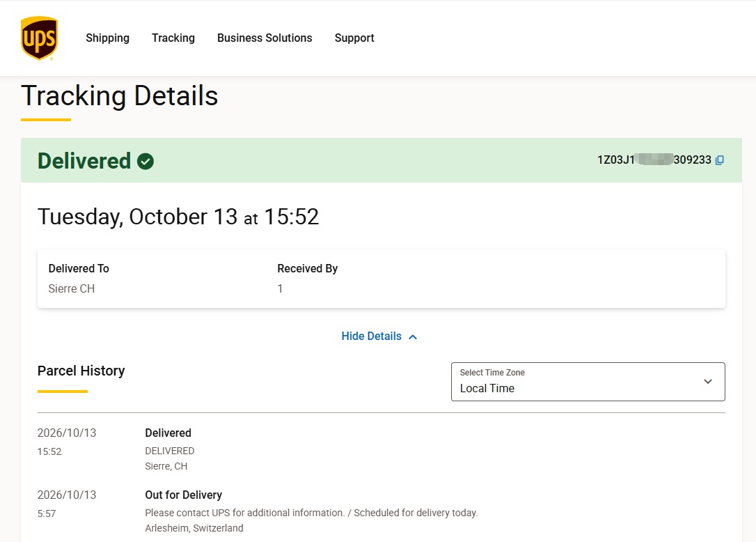Click the Out for Delivery history entry
This screenshot has width=756, height=542.
coord(184,495)
